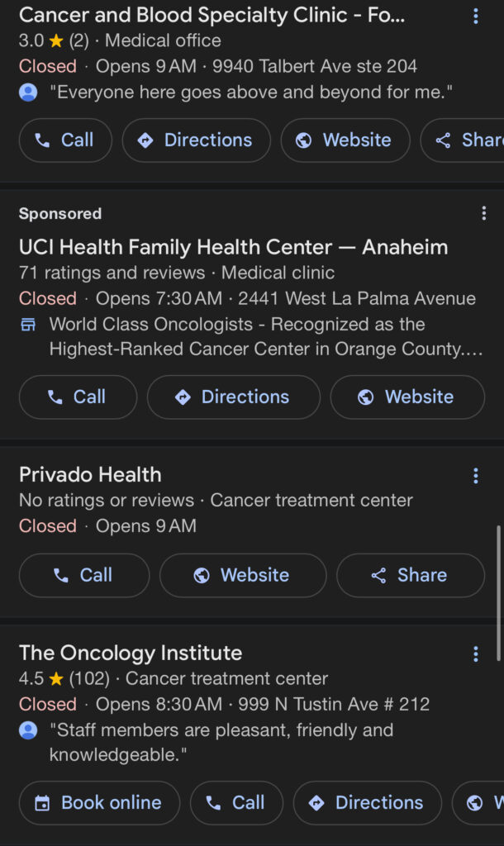Open options menu for Cancer and Blood Specialty Clinic
Image resolution: width=504 pixels, height=846 pixels.
point(475,16)
